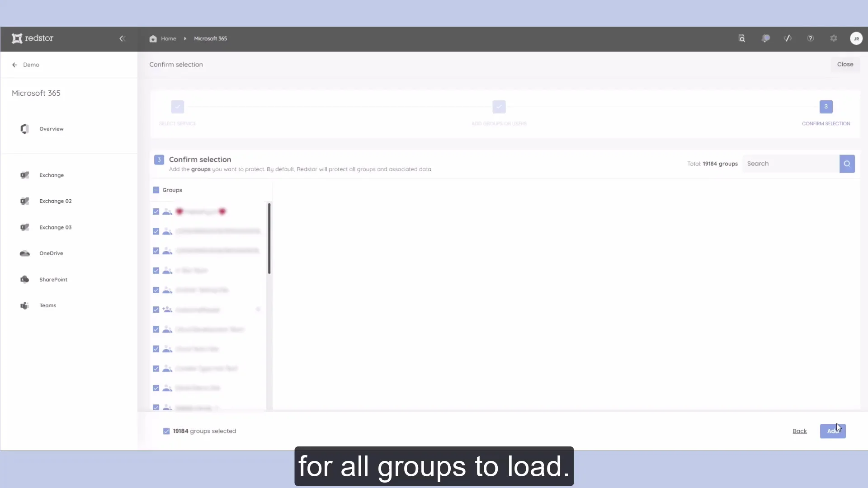Click the add-people icon in sixth row
The image size is (868, 488).
167,310
